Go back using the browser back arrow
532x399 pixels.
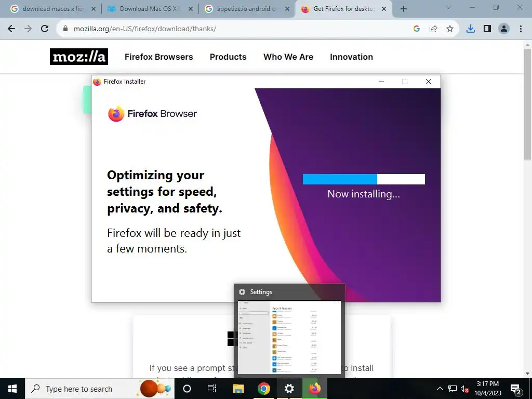click(11, 29)
